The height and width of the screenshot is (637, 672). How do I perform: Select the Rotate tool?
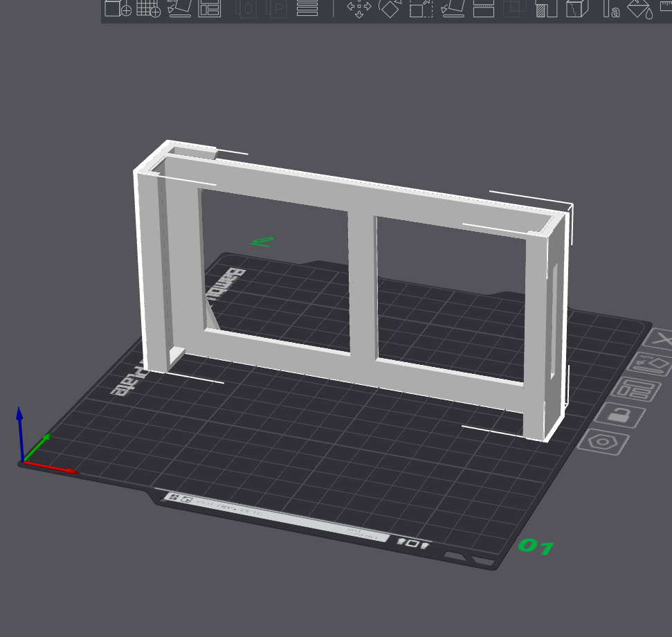(x=390, y=8)
